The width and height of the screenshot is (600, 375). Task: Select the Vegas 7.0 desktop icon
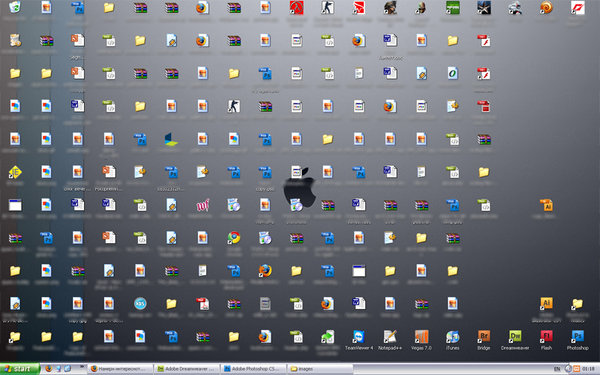coord(421,340)
